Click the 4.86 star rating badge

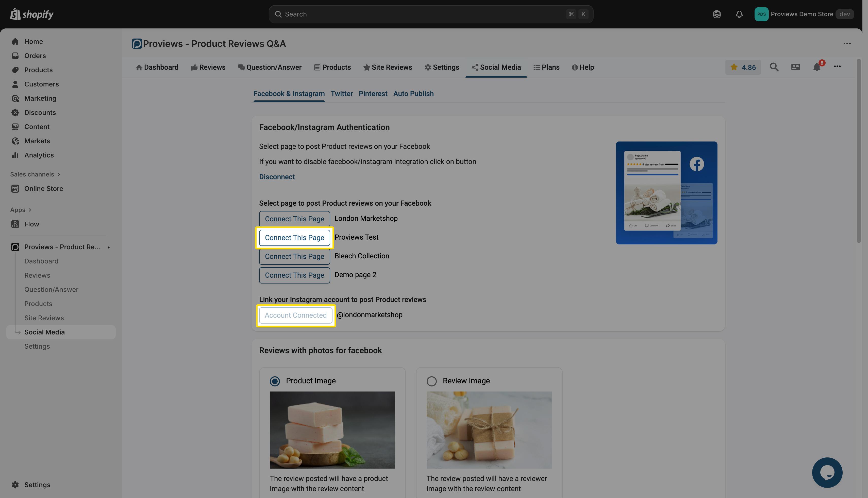coord(743,67)
